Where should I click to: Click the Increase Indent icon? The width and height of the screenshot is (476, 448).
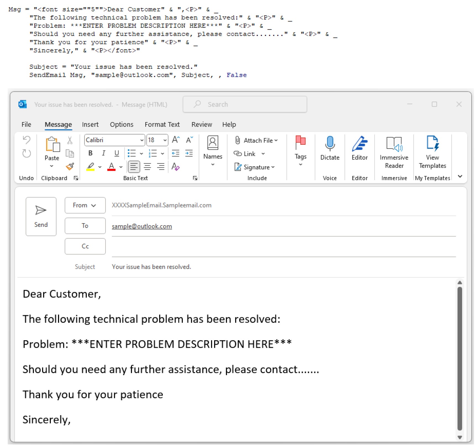click(189, 153)
